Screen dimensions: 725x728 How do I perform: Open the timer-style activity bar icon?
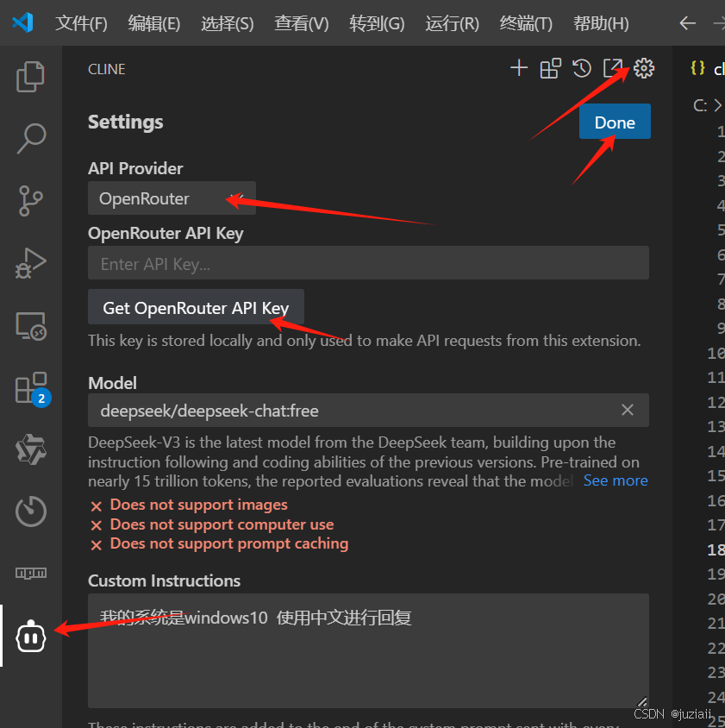point(31,511)
